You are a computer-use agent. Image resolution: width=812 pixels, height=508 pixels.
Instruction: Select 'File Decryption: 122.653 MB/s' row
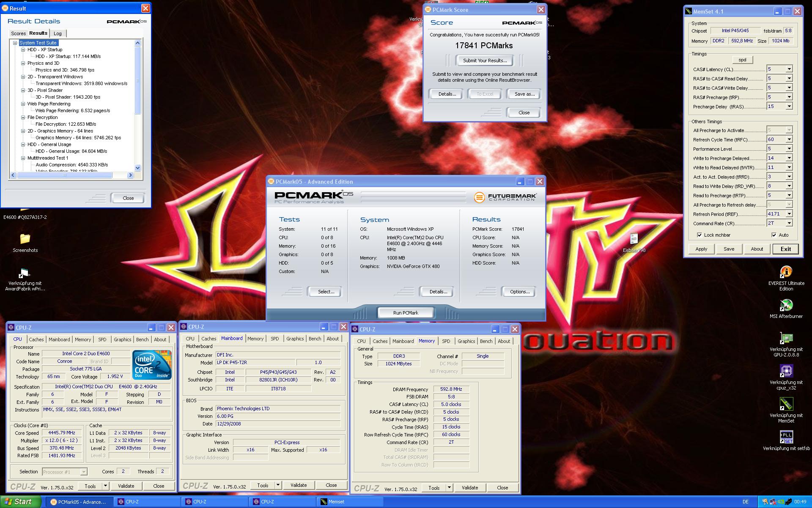pyautogui.click(x=66, y=124)
